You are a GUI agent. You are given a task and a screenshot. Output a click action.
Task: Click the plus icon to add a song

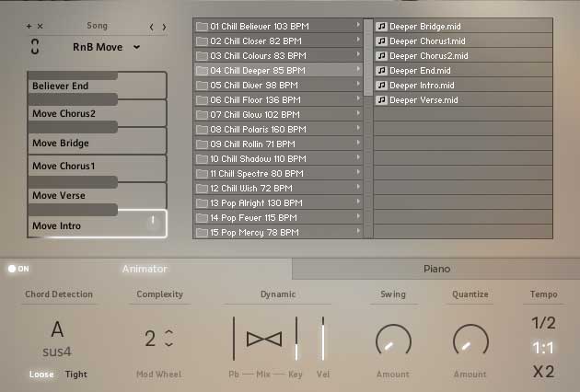pyautogui.click(x=29, y=27)
